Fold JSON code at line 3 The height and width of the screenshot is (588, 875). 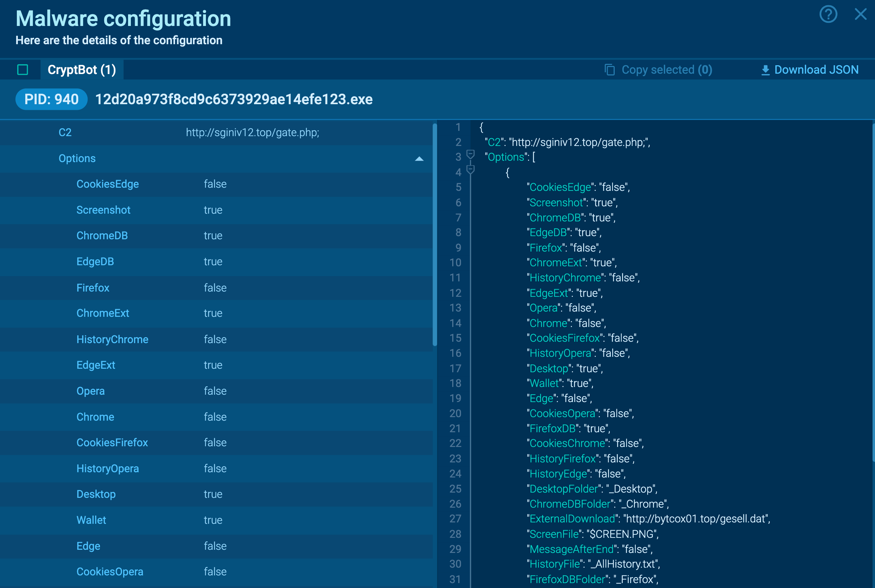click(x=470, y=154)
